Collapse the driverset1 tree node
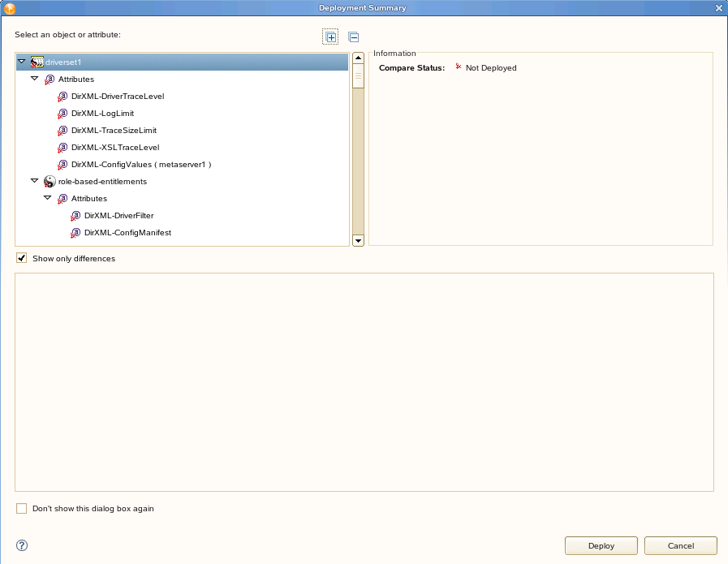The image size is (728, 564). (x=21, y=62)
